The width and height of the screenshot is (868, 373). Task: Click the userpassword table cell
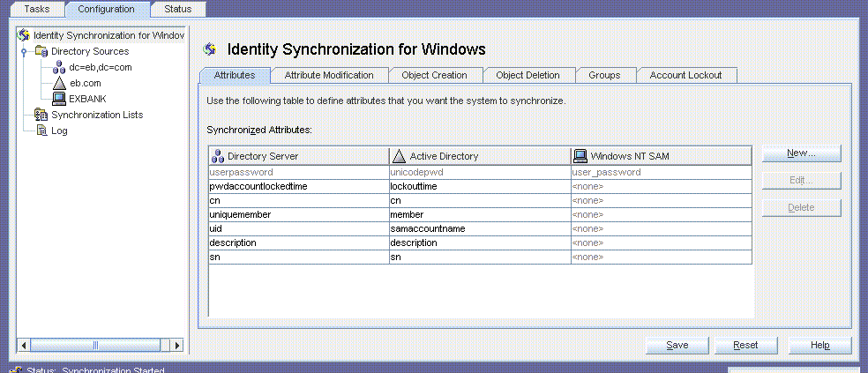(299, 172)
